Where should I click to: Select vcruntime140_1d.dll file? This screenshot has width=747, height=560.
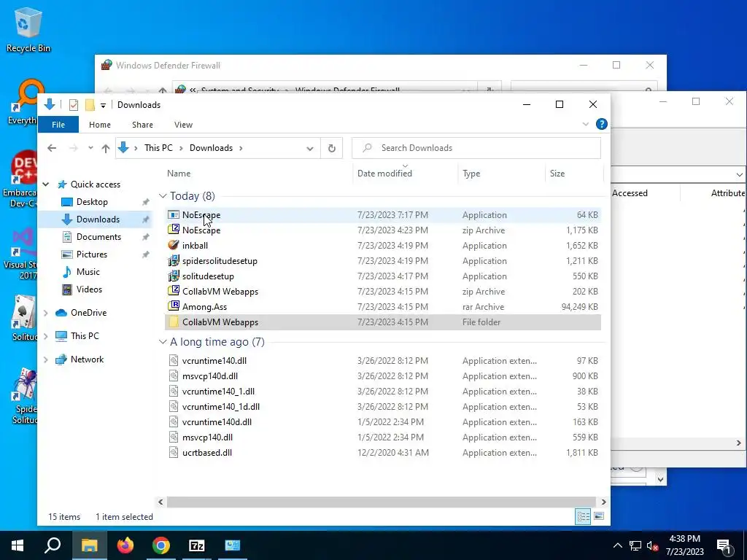[220, 407]
